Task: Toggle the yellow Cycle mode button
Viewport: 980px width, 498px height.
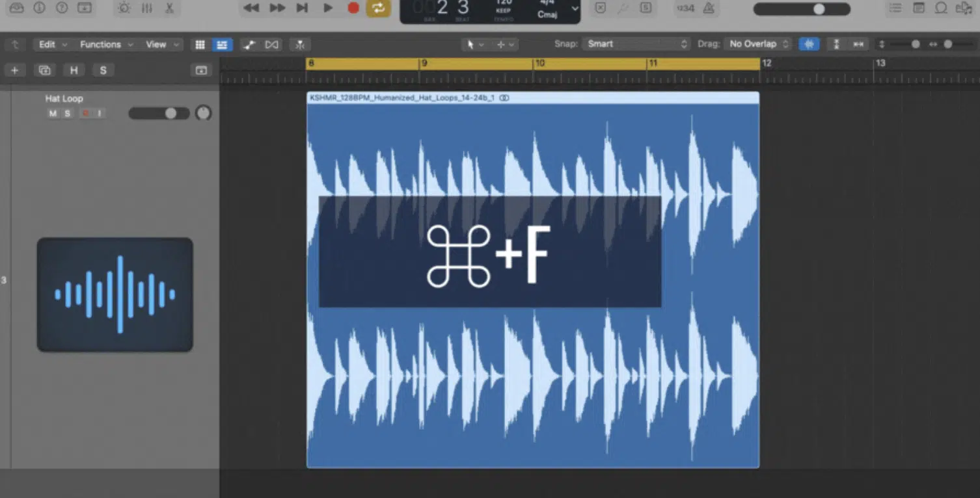Action: click(378, 8)
